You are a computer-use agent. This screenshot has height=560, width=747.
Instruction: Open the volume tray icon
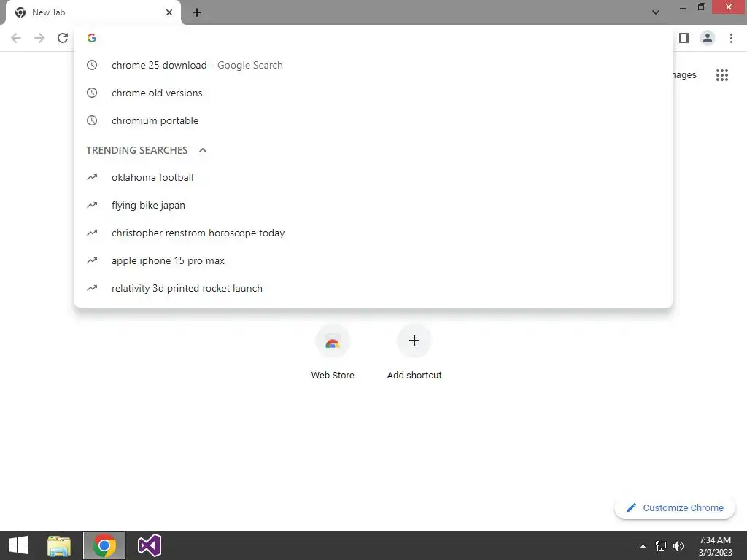678,546
